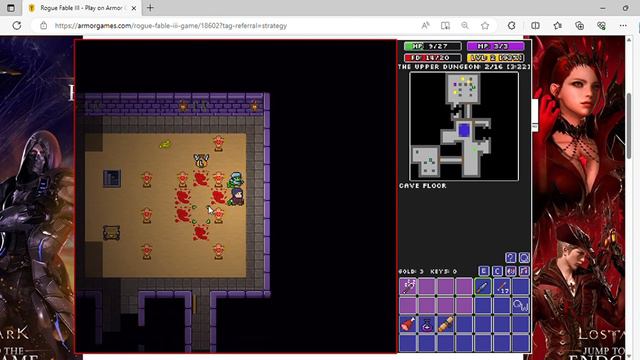The image size is (640, 360).
Task: Open the browser settings and more menu
Action: click(x=623, y=26)
